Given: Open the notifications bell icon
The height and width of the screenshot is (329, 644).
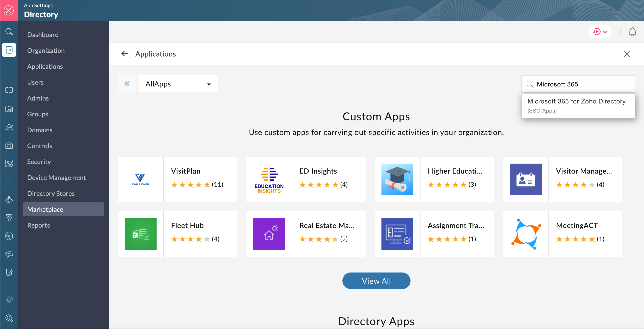Looking at the screenshot, I should (x=632, y=32).
